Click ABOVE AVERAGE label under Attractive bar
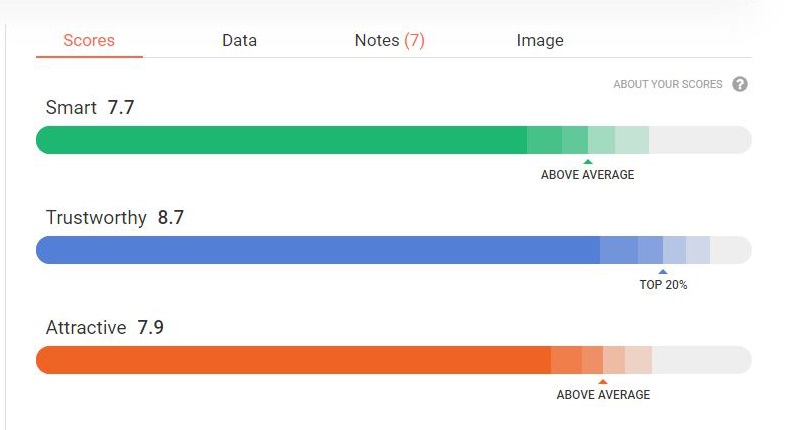 [603, 395]
